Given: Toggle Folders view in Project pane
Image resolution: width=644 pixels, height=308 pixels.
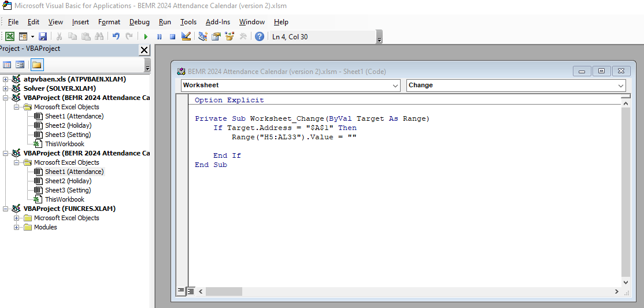Looking at the screenshot, I should 37,65.
